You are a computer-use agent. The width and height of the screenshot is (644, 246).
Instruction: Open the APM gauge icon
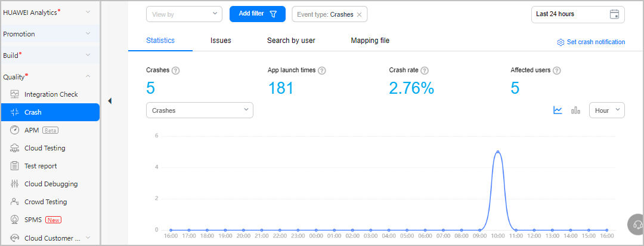click(x=15, y=130)
